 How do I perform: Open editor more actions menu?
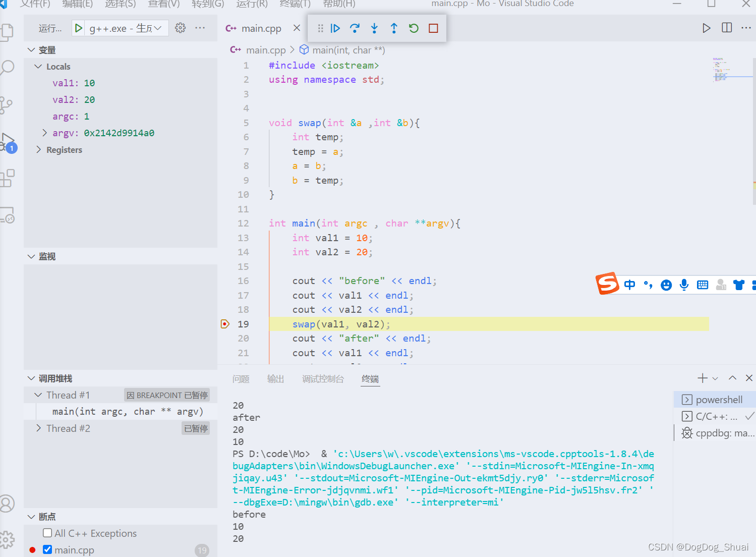click(746, 28)
